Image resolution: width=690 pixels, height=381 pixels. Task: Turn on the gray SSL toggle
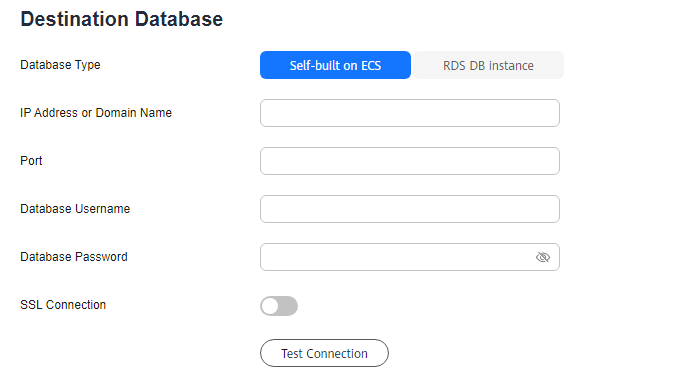click(279, 306)
